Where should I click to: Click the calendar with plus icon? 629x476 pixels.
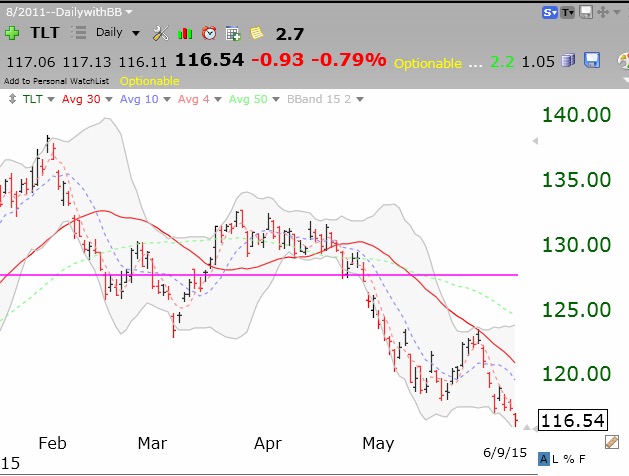click(233, 34)
